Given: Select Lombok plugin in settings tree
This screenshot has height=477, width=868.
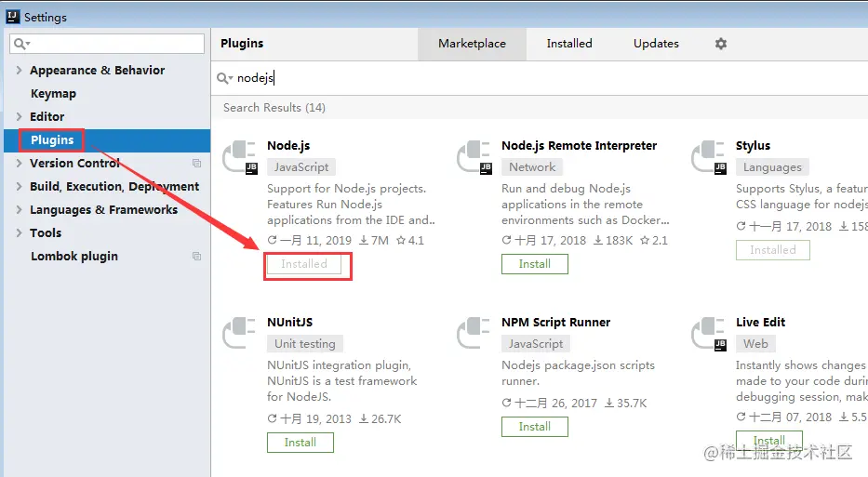Looking at the screenshot, I should click(74, 257).
